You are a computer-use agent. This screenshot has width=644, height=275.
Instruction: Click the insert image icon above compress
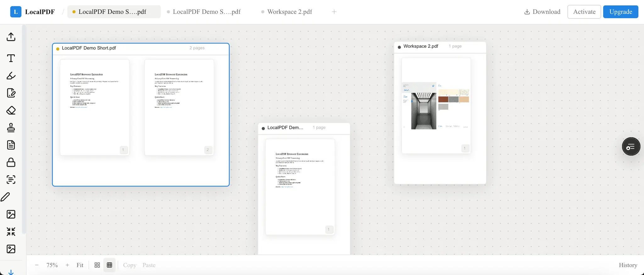pos(11,214)
